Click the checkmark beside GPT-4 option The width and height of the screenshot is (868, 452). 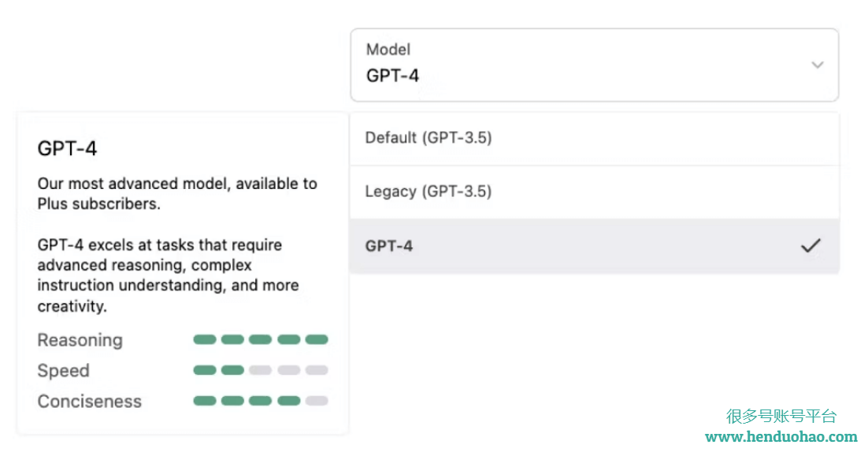811,246
